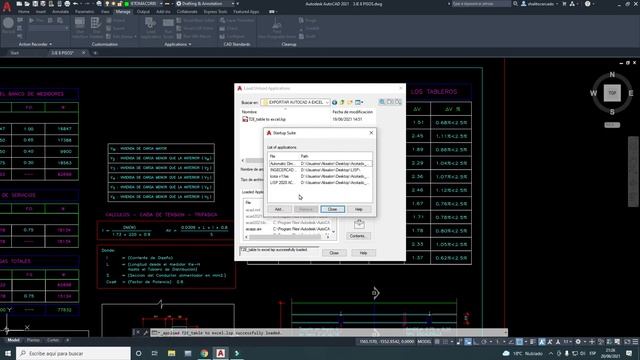Select INGECERCAD row in Startup Suite list
The image size is (640, 360).
pos(320,170)
